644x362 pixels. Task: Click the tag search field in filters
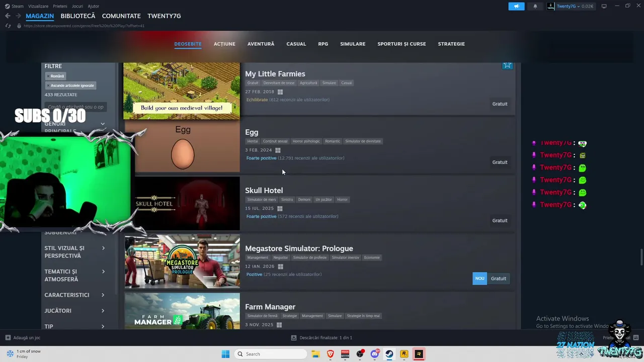tap(74, 107)
